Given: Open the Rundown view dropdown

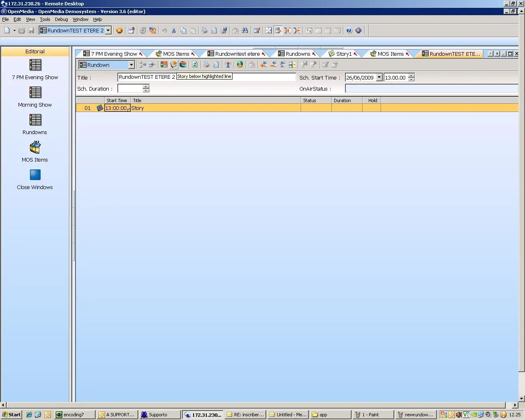Looking at the screenshot, I should [x=131, y=65].
